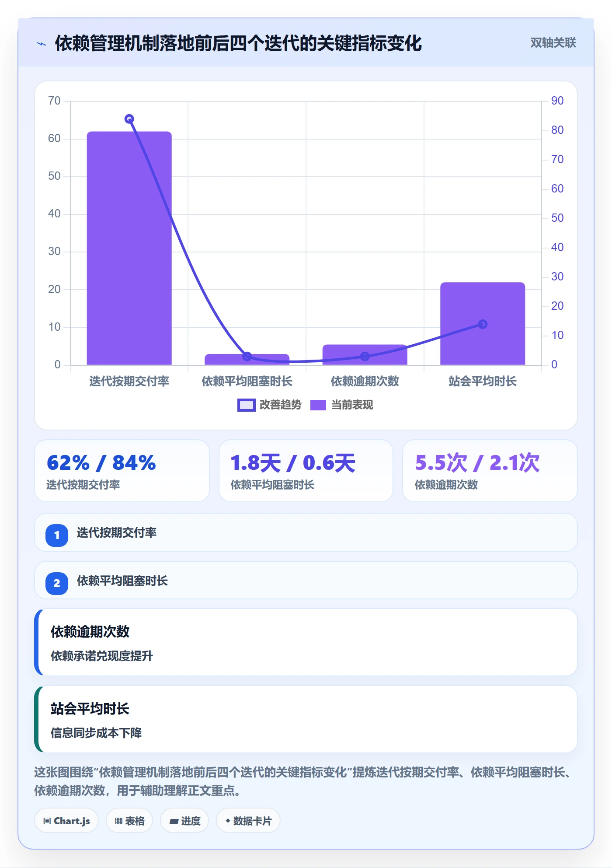Click the 依赖逾期次数 bar in chart

coord(365,355)
